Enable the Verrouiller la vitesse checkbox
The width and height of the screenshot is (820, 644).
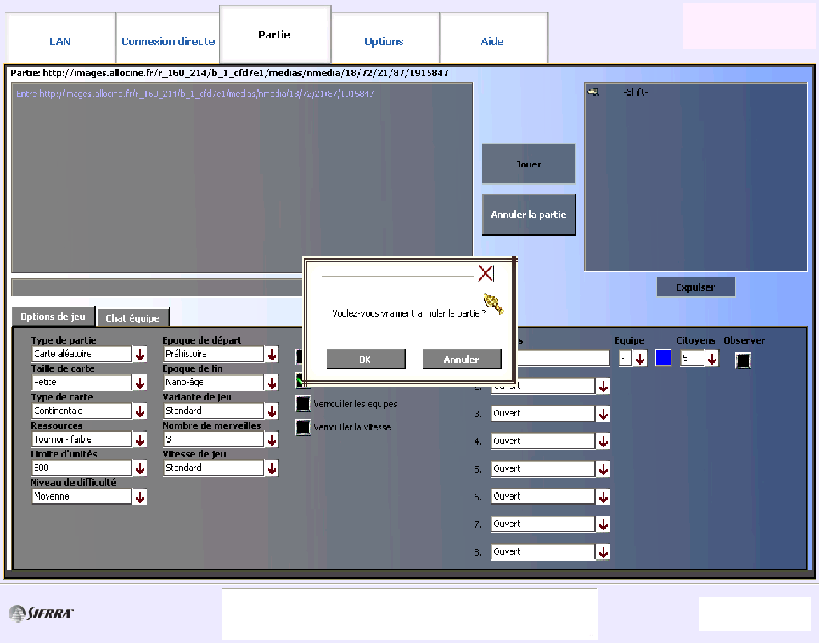303,427
